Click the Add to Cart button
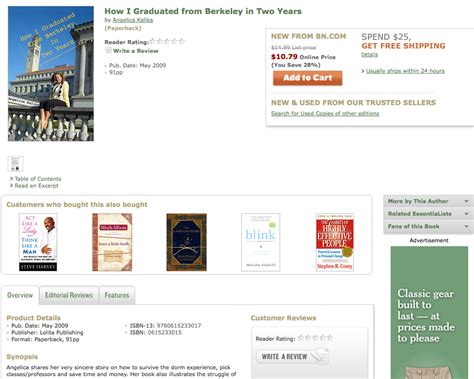This screenshot has width=474, height=379. click(308, 78)
